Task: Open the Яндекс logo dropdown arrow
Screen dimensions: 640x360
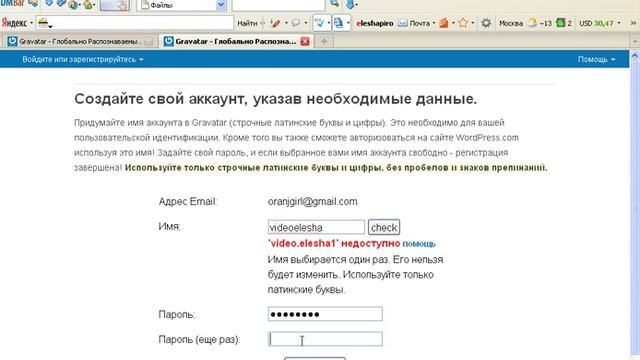Action: [31, 23]
